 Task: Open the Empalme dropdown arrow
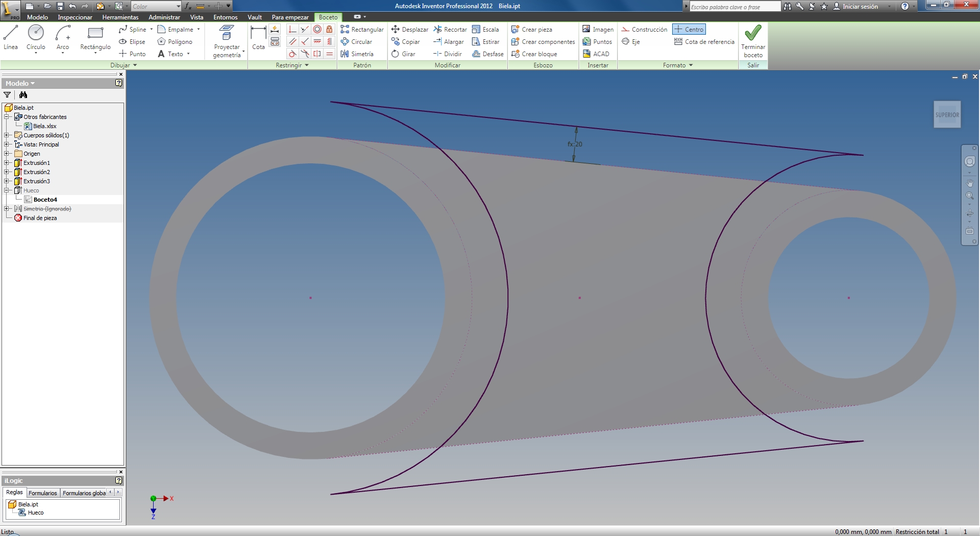click(x=199, y=30)
